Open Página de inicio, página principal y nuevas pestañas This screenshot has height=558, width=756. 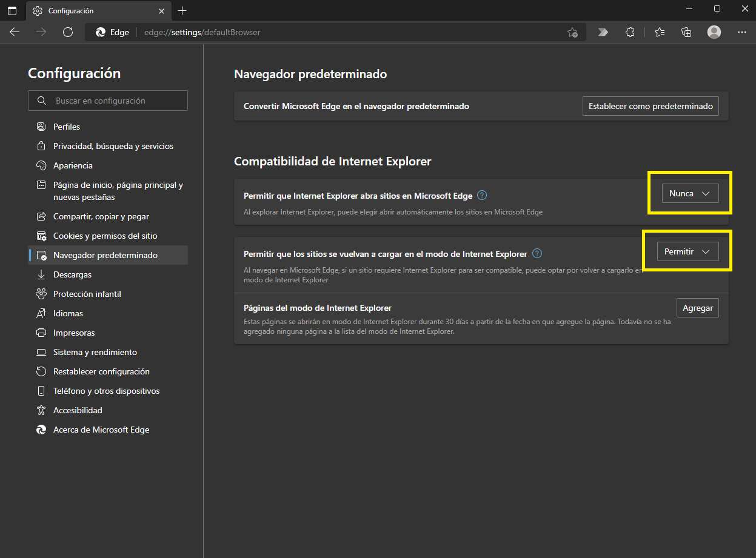point(108,191)
